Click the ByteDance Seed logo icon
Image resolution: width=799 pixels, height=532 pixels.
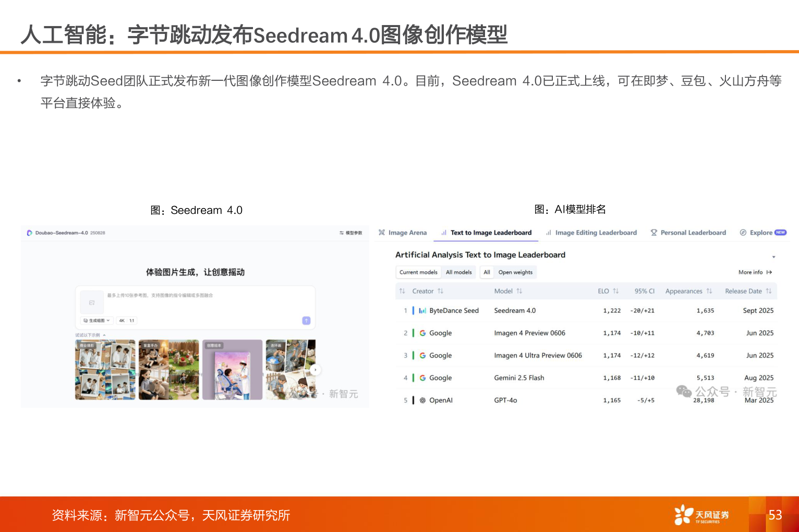click(422, 311)
